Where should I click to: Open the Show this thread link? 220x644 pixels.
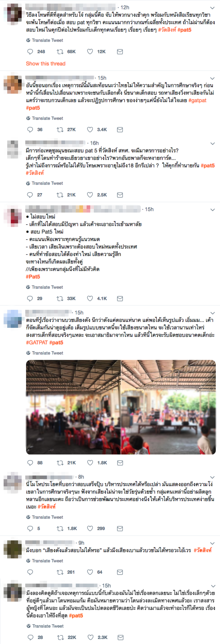click(x=46, y=63)
